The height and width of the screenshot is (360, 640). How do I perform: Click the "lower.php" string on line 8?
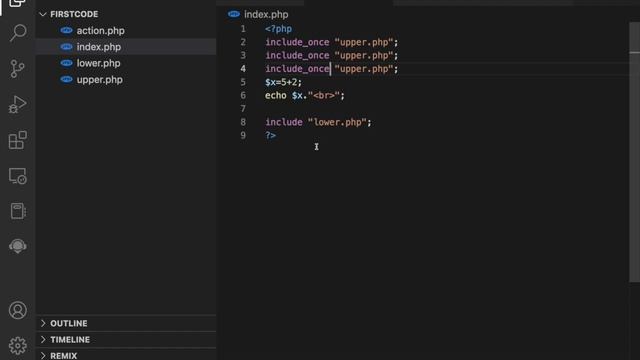[x=337, y=122]
